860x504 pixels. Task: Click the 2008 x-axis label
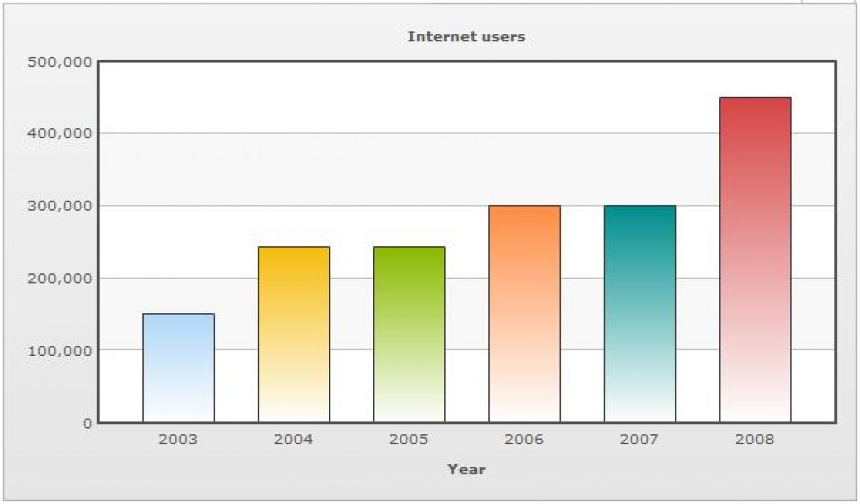pyautogui.click(x=755, y=439)
